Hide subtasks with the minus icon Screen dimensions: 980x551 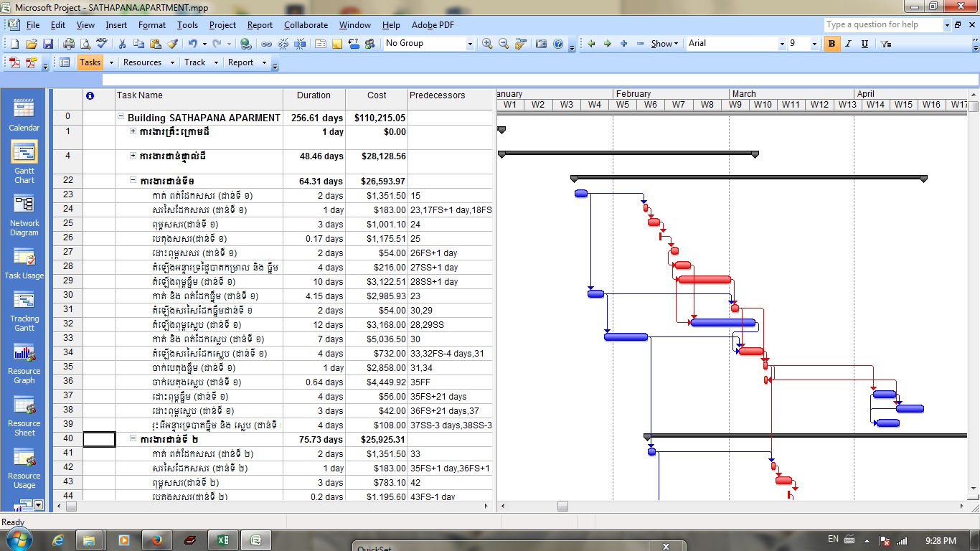(640, 44)
